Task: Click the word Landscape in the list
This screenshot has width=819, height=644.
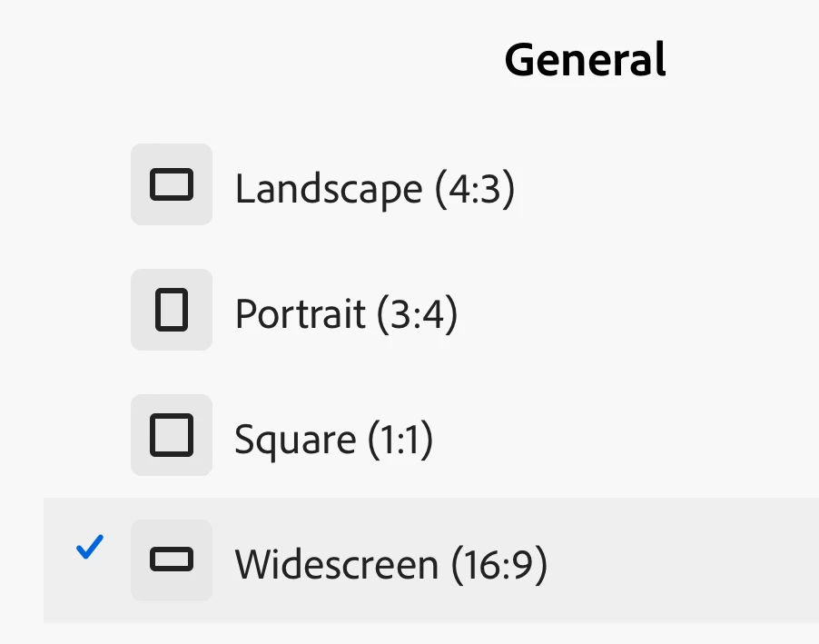Action: (329, 189)
